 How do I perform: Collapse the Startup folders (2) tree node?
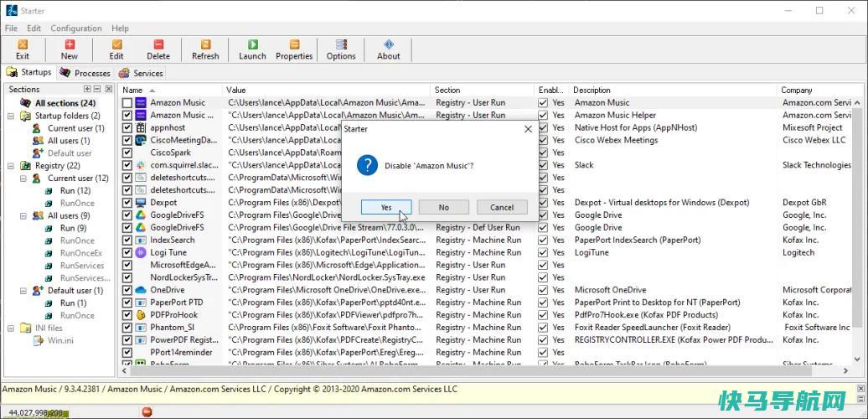(x=11, y=116)
